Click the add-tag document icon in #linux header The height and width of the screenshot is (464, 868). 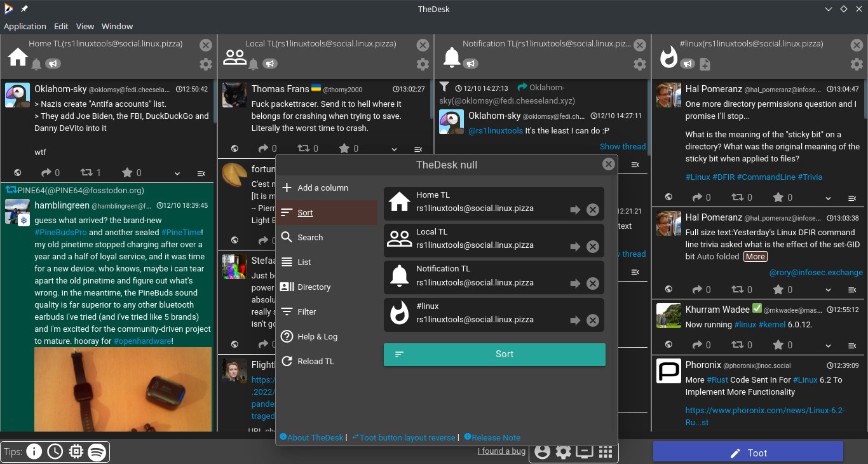tap(705, 64)
